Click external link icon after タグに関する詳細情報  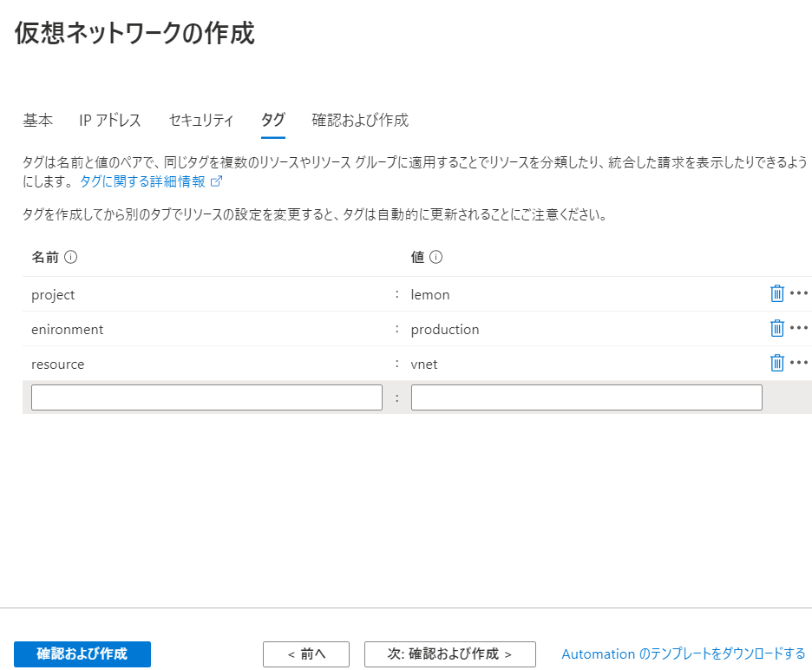(217, 181)
